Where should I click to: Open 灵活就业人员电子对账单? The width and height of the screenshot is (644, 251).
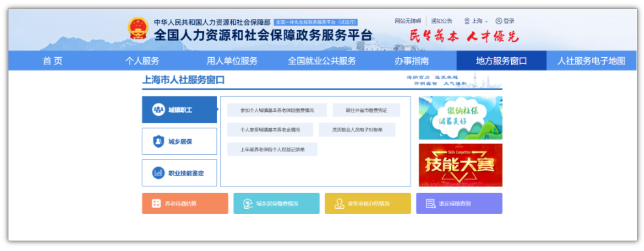point(357,129)
